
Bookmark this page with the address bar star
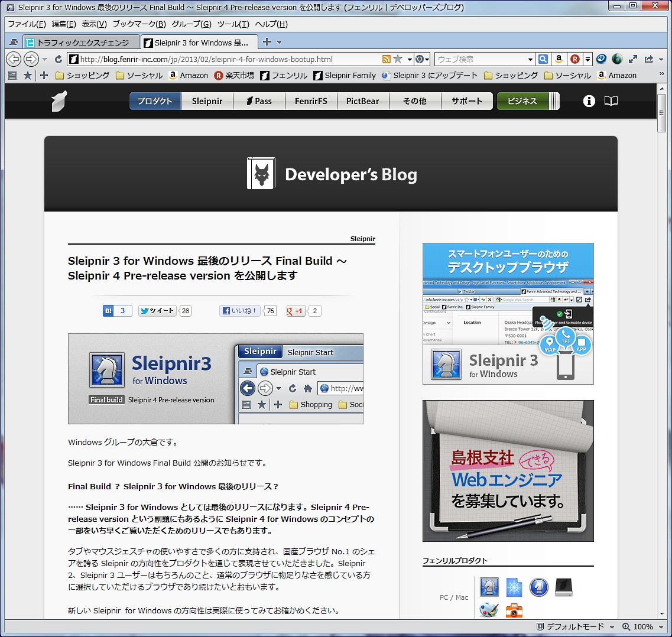pos(398,59)
